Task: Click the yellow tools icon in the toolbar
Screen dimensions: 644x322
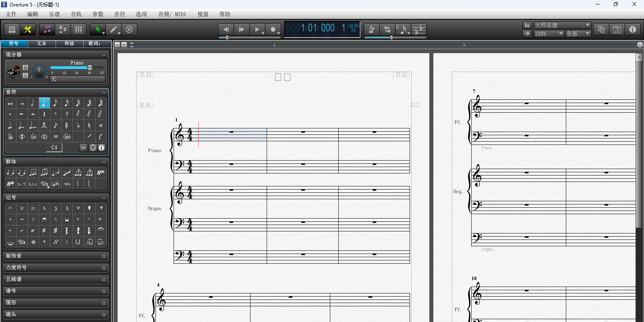Action: pyautogui.click(x=28, y=29)
